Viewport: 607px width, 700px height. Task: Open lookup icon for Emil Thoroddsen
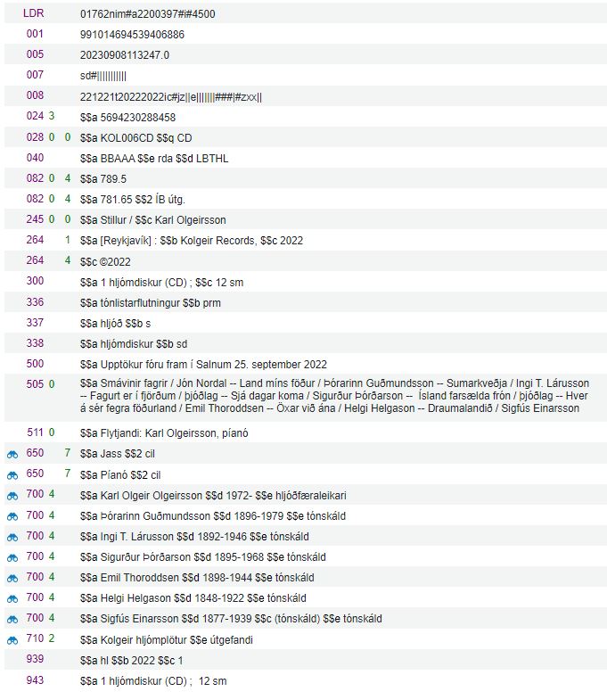tap(12, 578)
